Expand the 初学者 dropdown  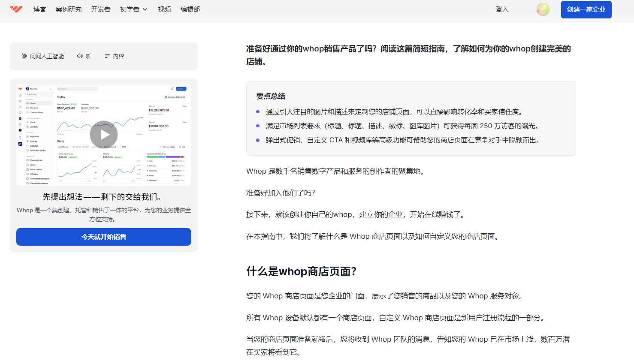pos(133,9)
